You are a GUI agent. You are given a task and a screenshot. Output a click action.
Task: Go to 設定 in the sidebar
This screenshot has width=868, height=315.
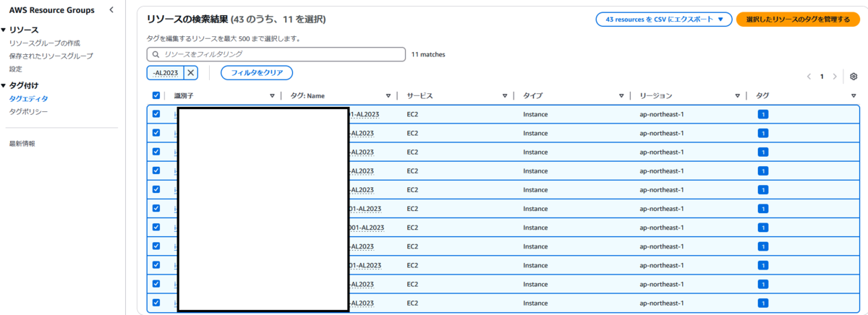click(15, 69)
